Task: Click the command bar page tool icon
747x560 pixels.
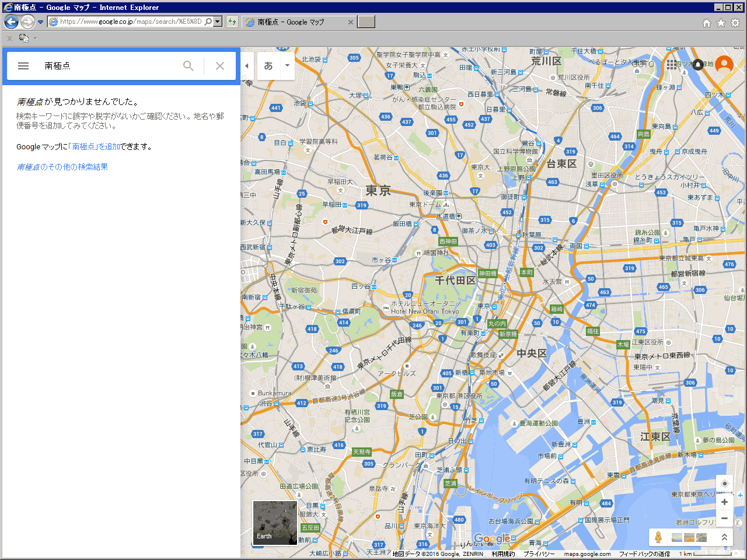Action: (23, 38)
